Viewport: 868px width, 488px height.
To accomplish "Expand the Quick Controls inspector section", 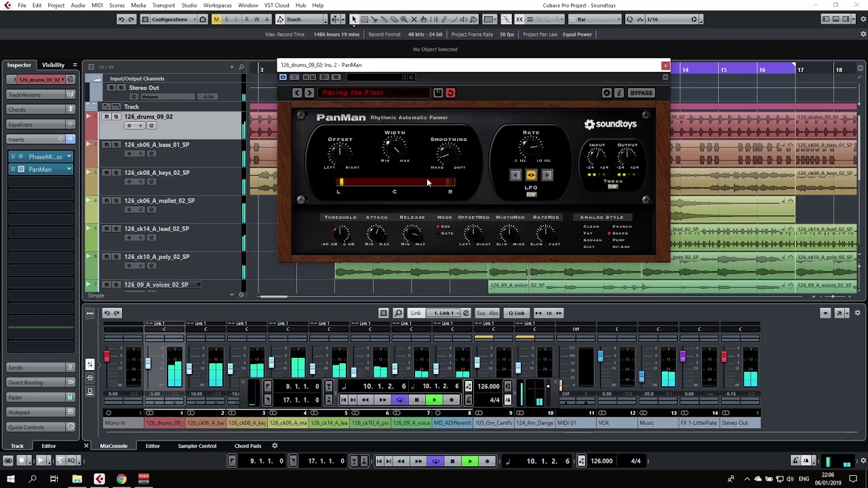I will pos(41,427).
